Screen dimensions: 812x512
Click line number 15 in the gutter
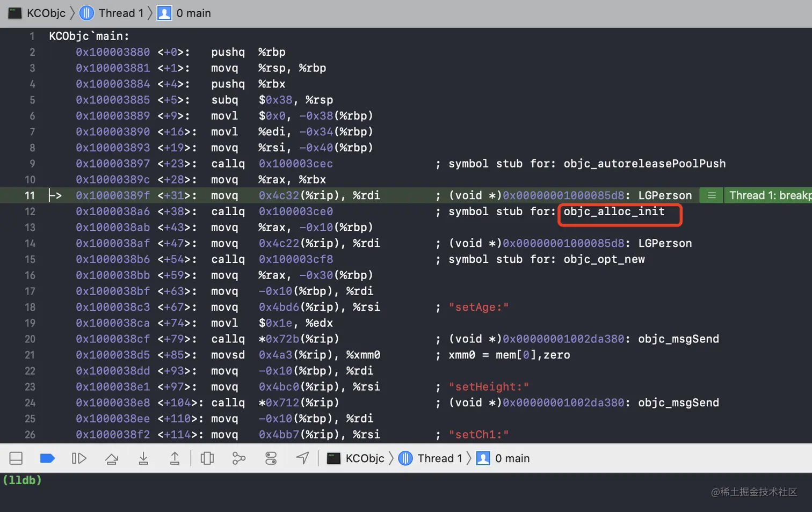(x=30, y=259)
